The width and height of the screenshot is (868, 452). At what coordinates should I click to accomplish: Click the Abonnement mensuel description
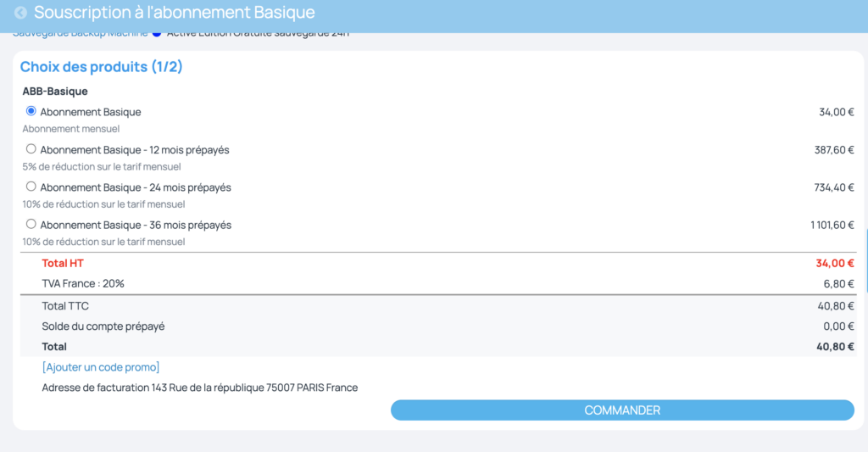coord(71,129)
